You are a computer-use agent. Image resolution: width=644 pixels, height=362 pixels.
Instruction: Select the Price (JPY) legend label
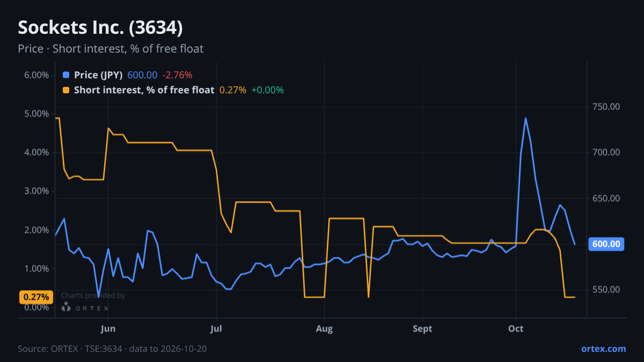click(x=98, y=75)
